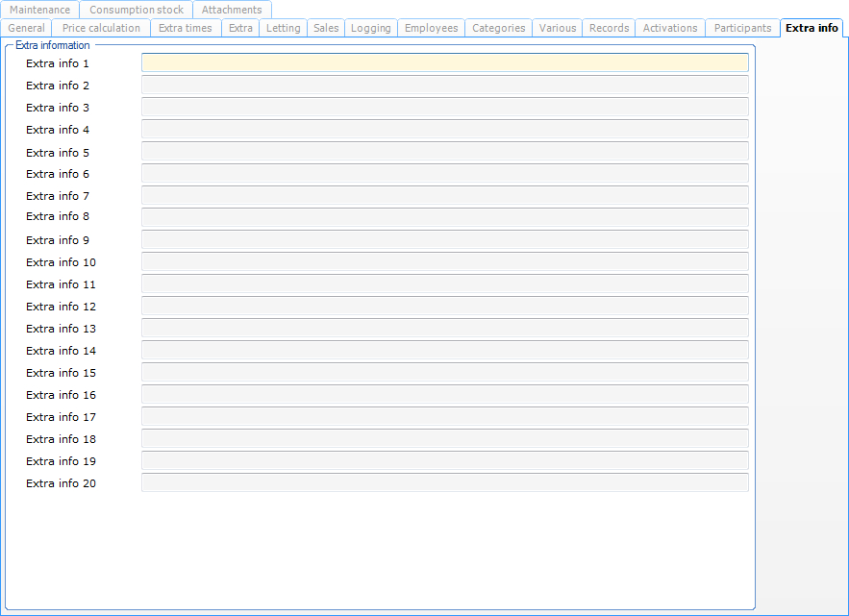Open the Employees tab
The width and height of the screenshot is (849, 616).
click(431, 28)
